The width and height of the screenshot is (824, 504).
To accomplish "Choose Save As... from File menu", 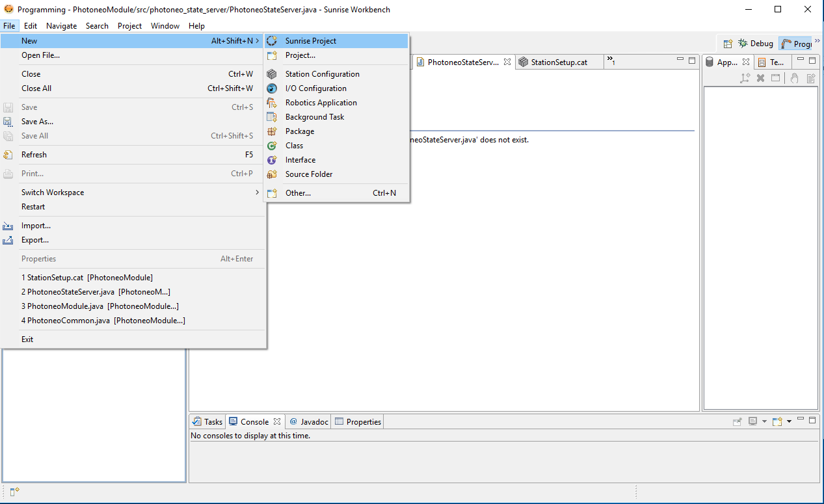I will click(133, 122).
